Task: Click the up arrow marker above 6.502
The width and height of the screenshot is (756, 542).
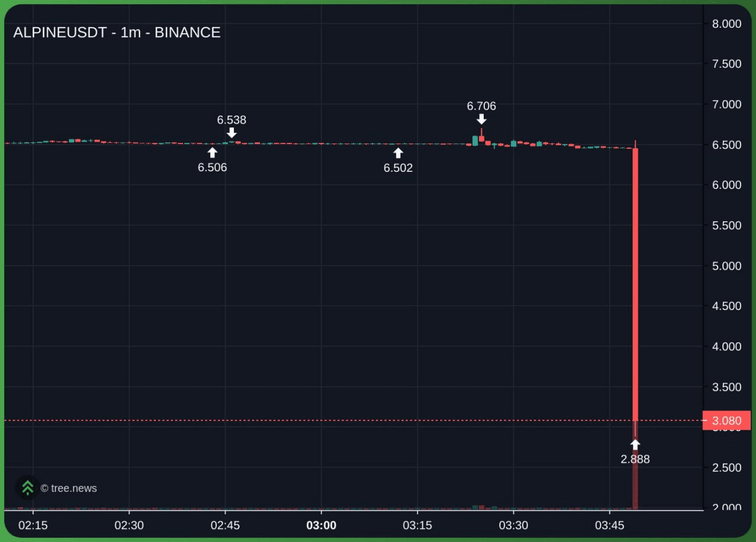Action: click(x=398, y=153)
